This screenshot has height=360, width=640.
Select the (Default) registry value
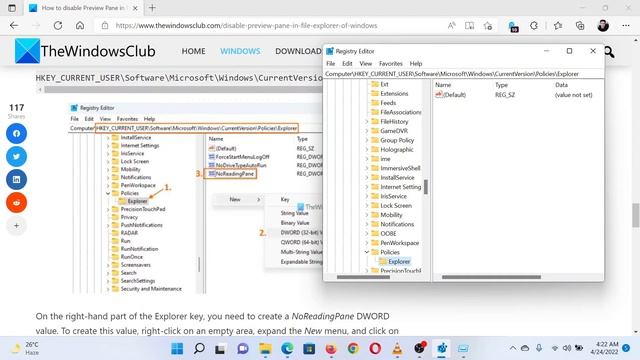(451, 95)
